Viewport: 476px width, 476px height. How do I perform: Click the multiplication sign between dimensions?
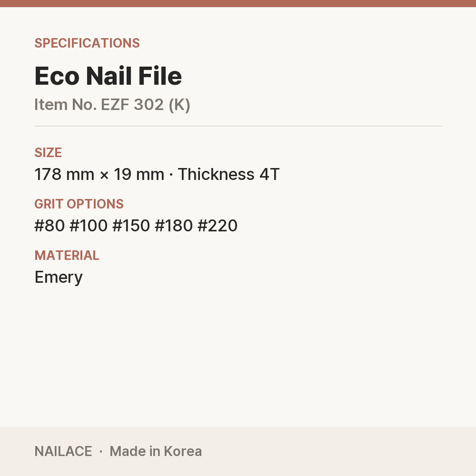pos(104,175)
